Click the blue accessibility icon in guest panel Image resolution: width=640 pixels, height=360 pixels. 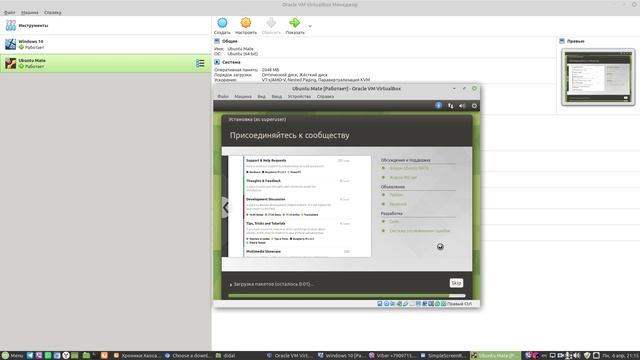438,106
